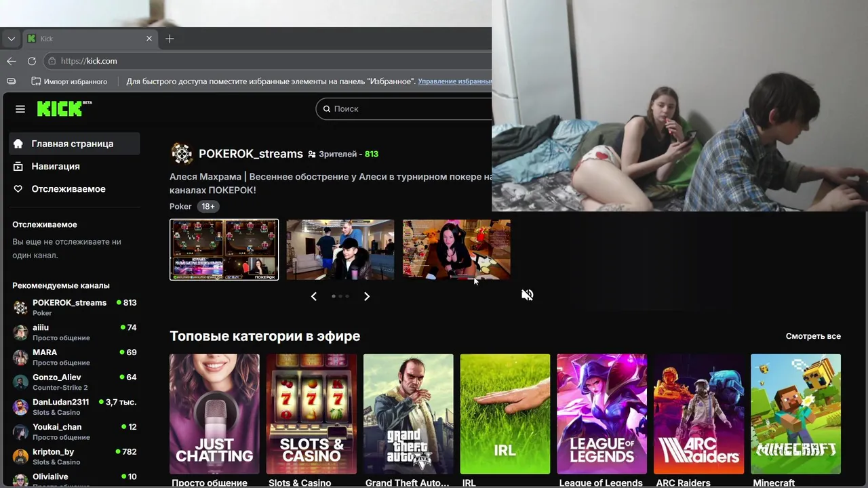The width and height of the screenshot is (868, 488).
Task: Go back in the browser
Action: click(12, 61)
